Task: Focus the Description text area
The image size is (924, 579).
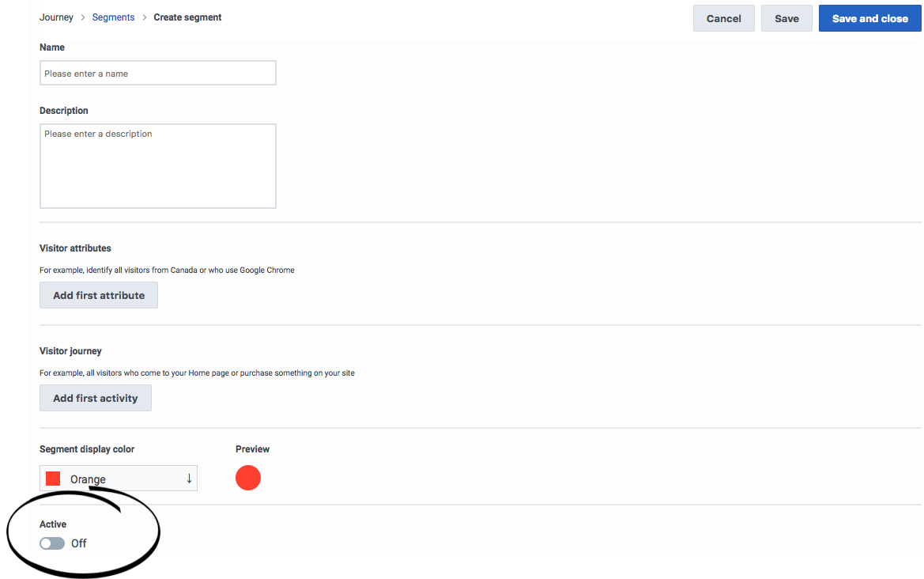Action: click(x=158, y=165)
